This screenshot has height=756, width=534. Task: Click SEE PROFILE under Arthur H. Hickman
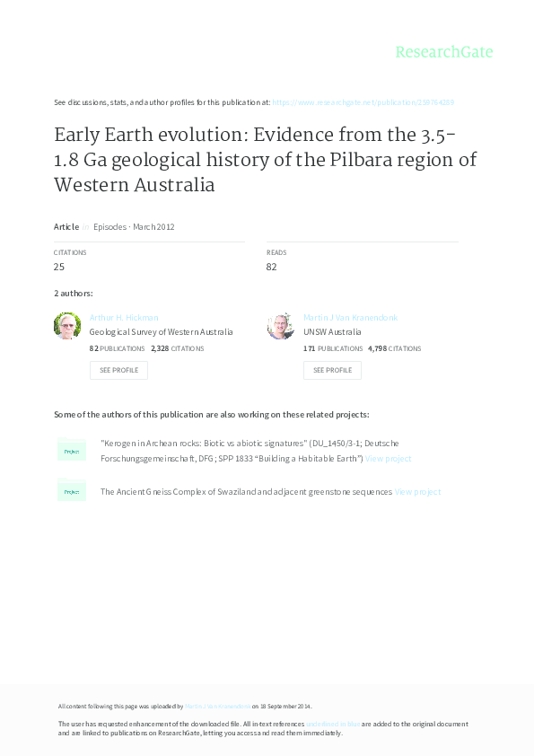(118, 369)
